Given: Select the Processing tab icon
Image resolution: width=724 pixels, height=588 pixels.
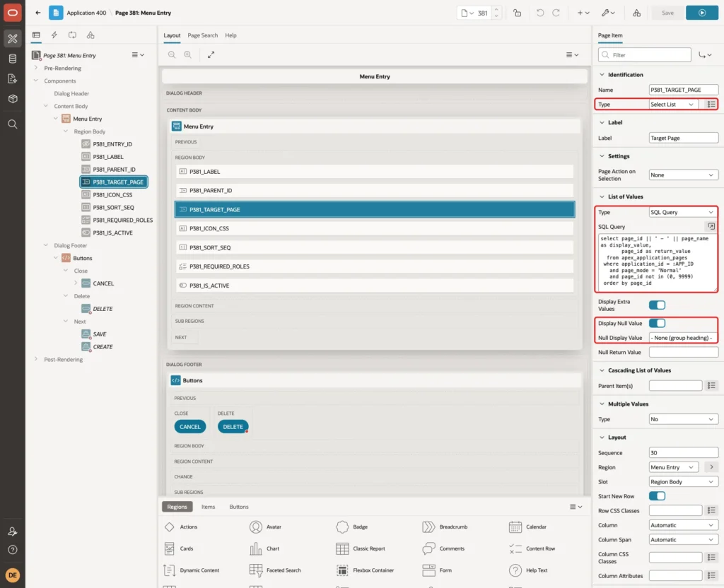Looking at the screenshot, I should (73, 35).
